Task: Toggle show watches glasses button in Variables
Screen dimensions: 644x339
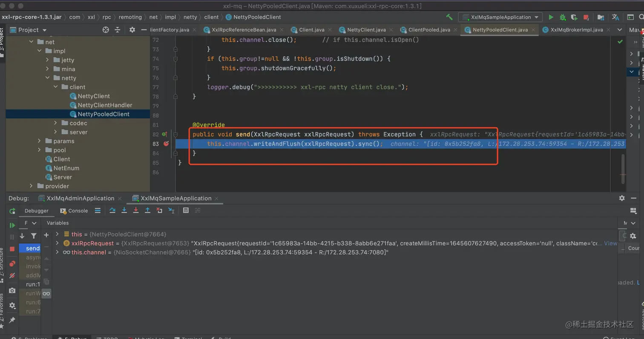Action: (46, 293)
